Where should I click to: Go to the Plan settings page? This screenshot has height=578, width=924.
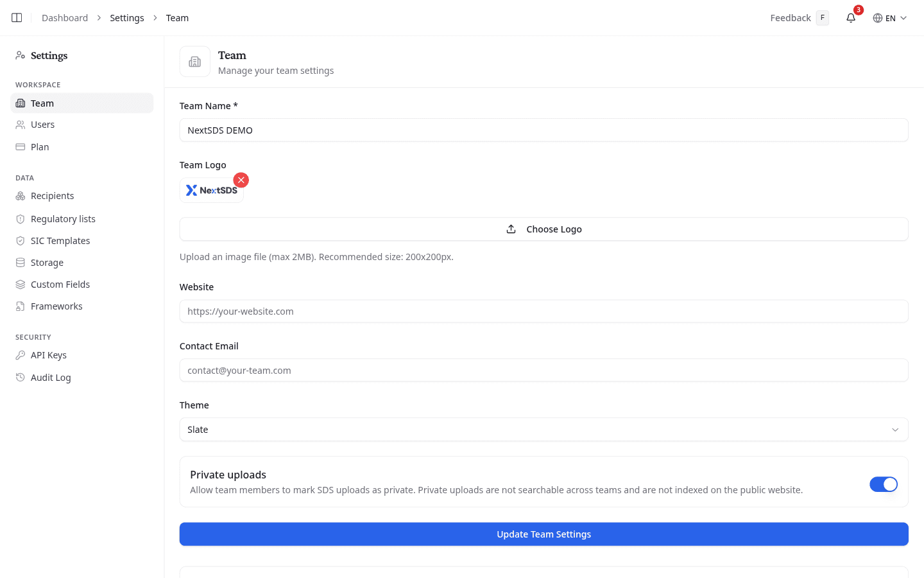point(82,147)
